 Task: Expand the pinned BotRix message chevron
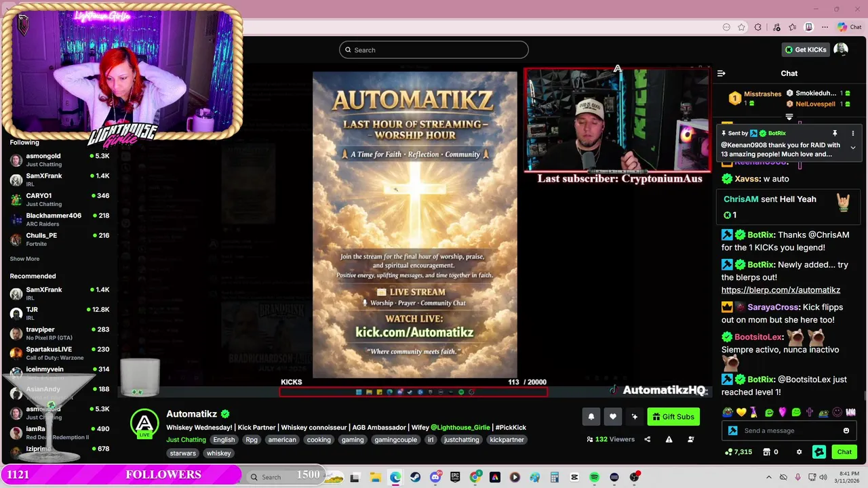coord(853,147)
